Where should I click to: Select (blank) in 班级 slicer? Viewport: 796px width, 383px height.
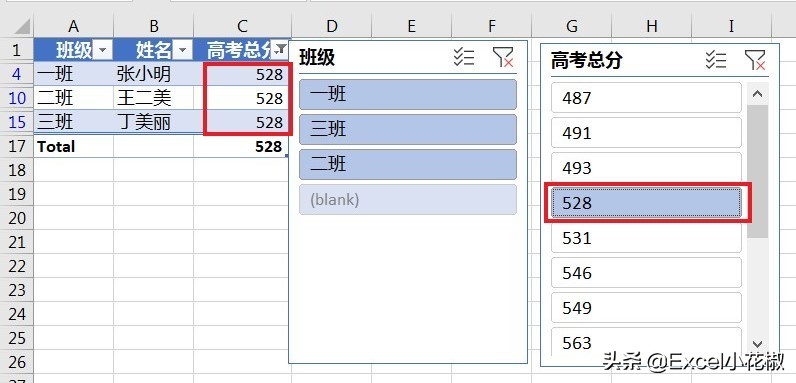click(x=408, y=200)
